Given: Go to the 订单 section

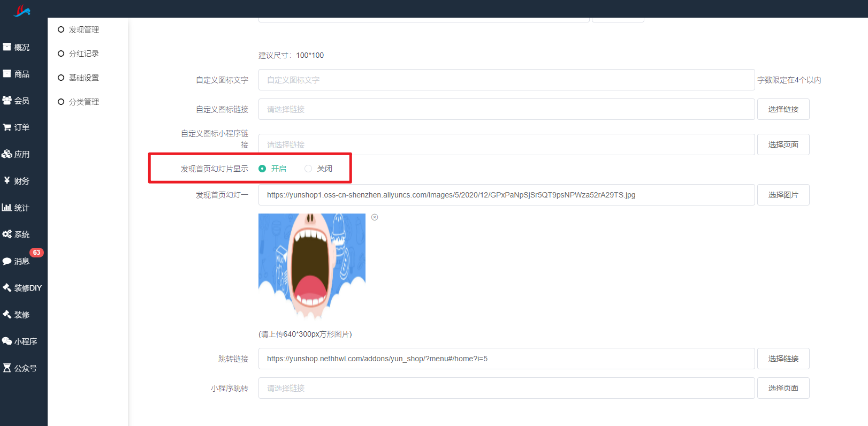Looking at the screenshot, I should (x=22, y=127).
